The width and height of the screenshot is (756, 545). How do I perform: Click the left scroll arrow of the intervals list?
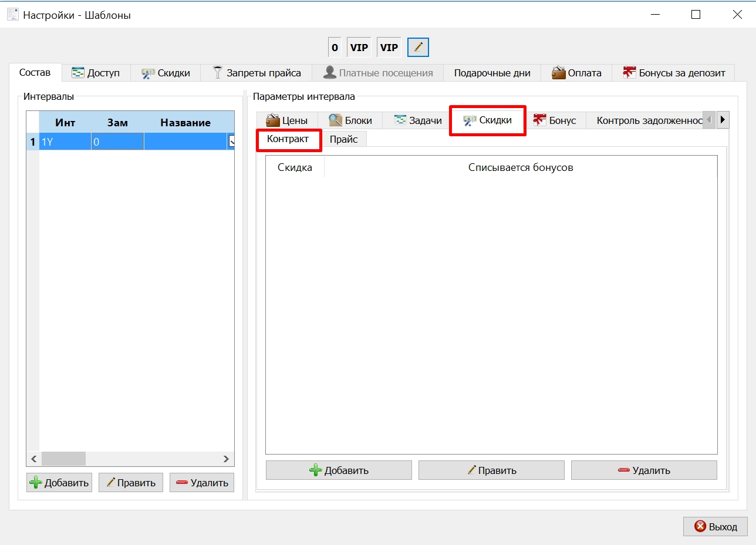[33, 459]
